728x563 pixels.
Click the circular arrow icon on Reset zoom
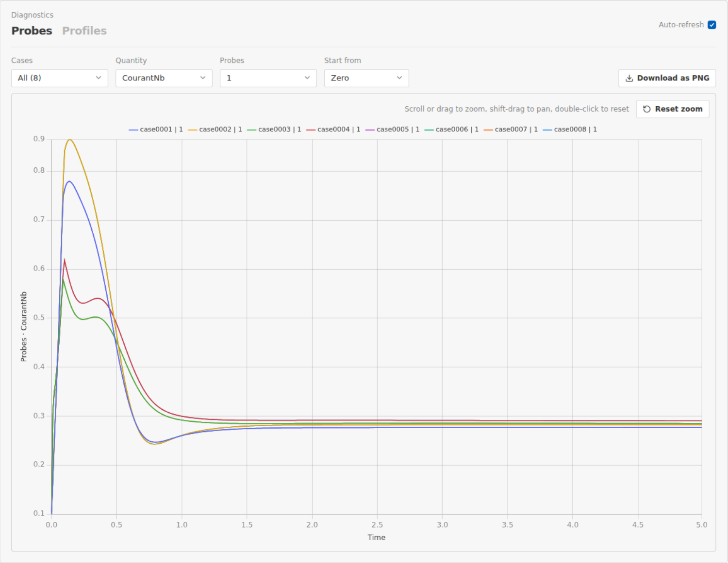(646, 109)
